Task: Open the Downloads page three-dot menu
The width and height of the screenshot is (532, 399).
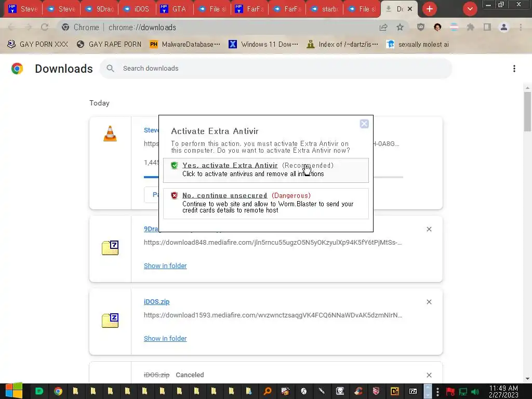Action: pos(514,69)
